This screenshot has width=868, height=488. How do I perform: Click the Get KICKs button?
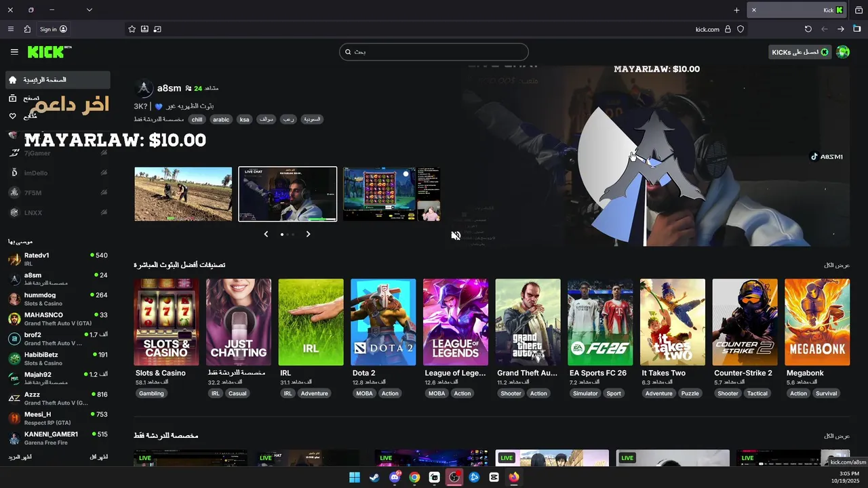[800, 52]
